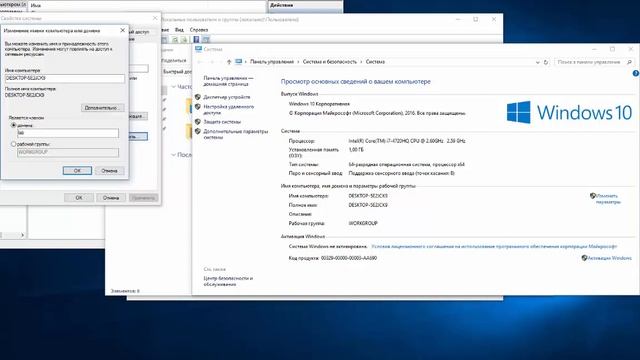
Task: Click Отмена in the computer name change dialog
Action: pyautogui.click(x=109, y=171)
